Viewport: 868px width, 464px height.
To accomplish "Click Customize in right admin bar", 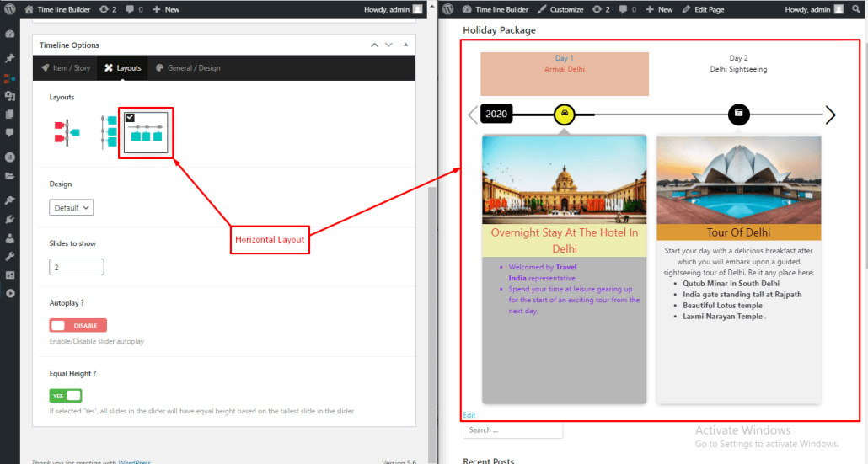I will coord(560,9).
